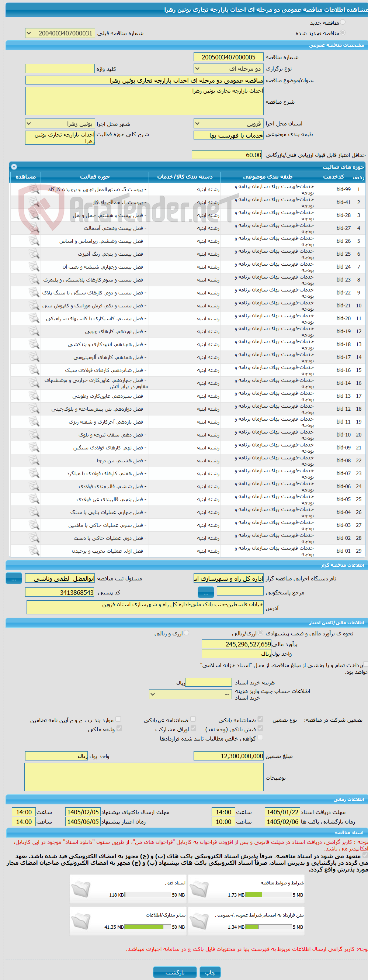
Task: Open the استان محل اجرا dropdown
Action: coord(229,123)
